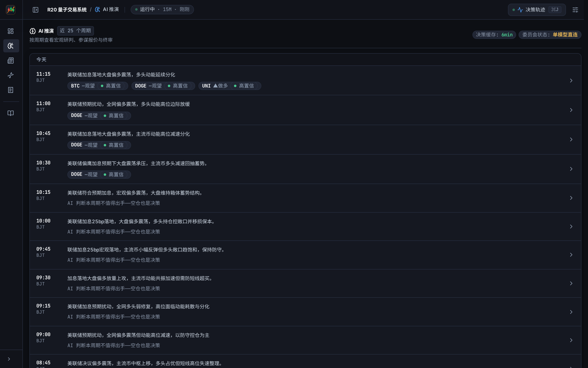Click the 09:00 BJT timestamp
588x368 pixels.
pyautogui.click(x=43, y=337)
